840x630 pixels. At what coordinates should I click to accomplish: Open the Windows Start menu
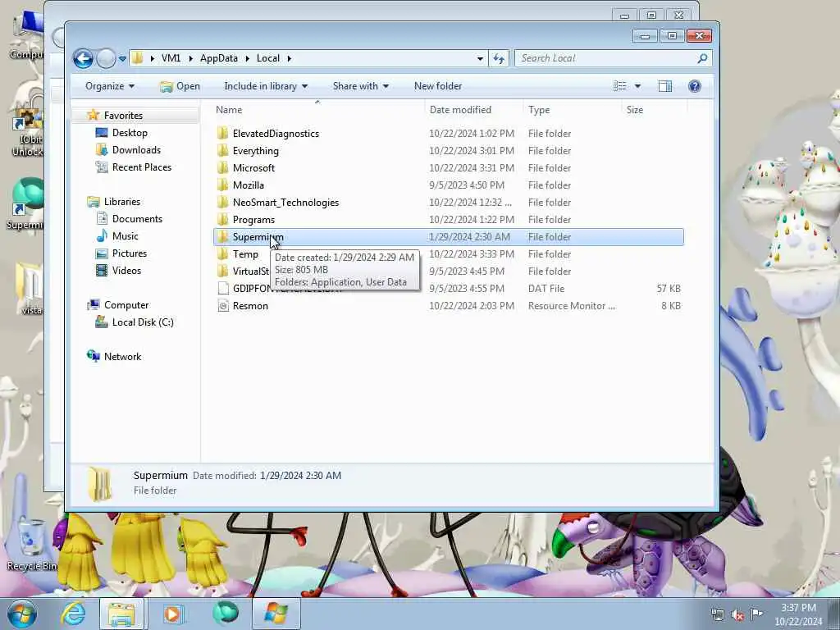tap(21, 614)
